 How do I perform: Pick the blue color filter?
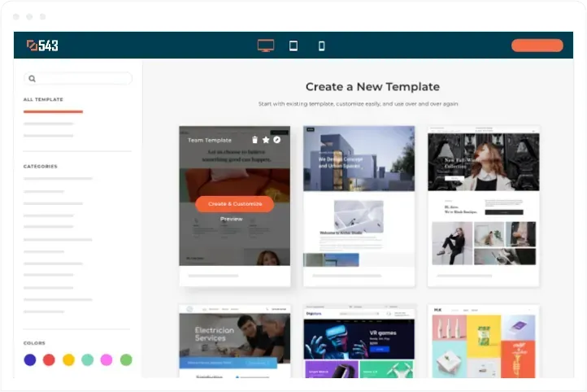coord(30,359)
